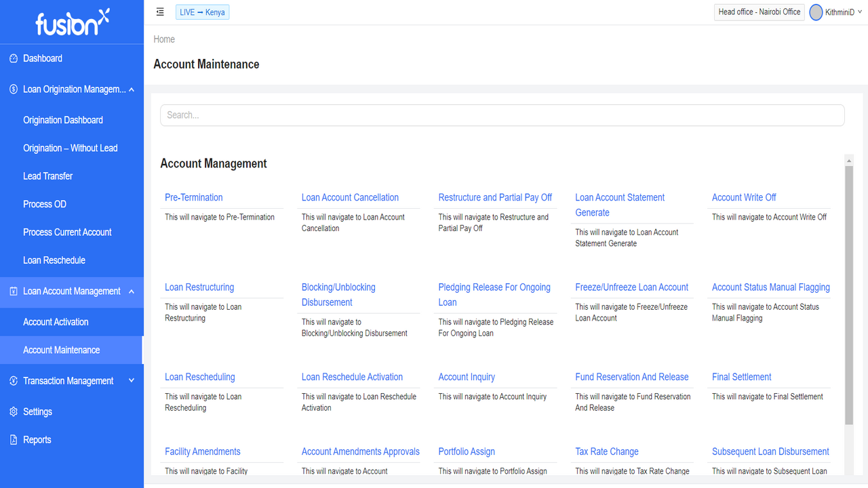Collapse the Loan Account Management section
The image size is (868, 488).
131,291
